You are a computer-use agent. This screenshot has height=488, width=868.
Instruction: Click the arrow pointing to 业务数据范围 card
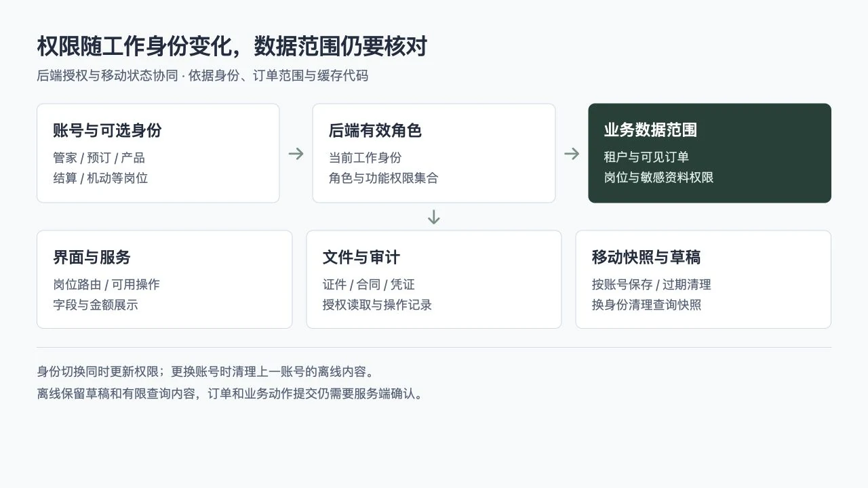(572, 154)
